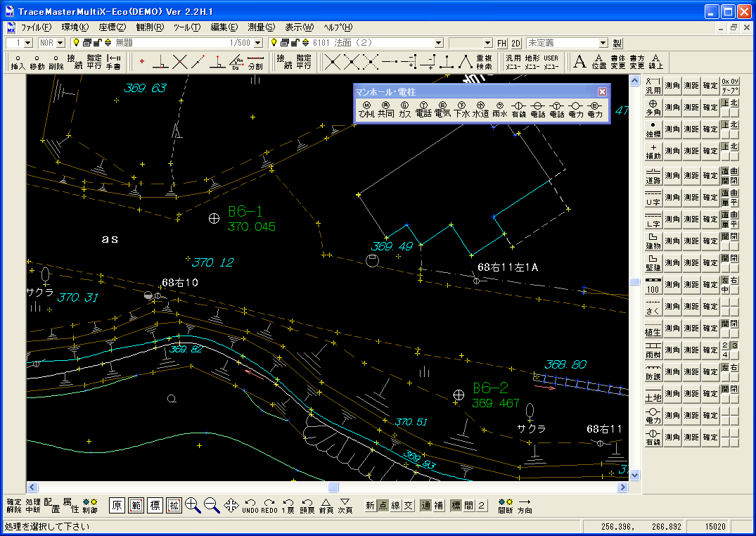This screenshot has height=536, width=756.
Task: Click the 道路 road feature icon
Action: (653, 176)
